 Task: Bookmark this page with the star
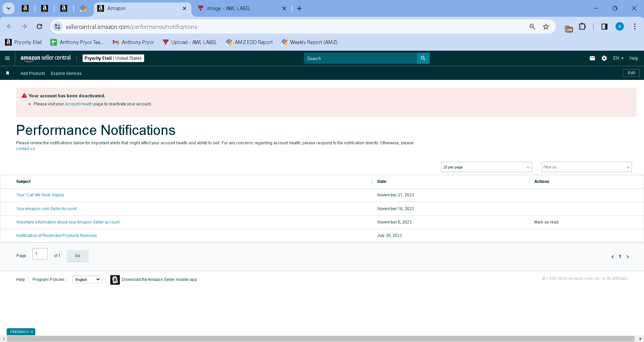(546, 27)
